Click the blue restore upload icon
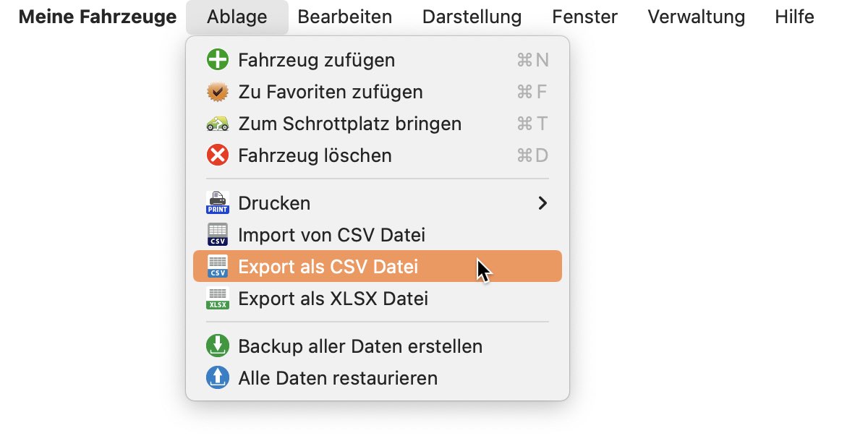The width and height of the screenshot is (868, 441). tap(218, 378)
